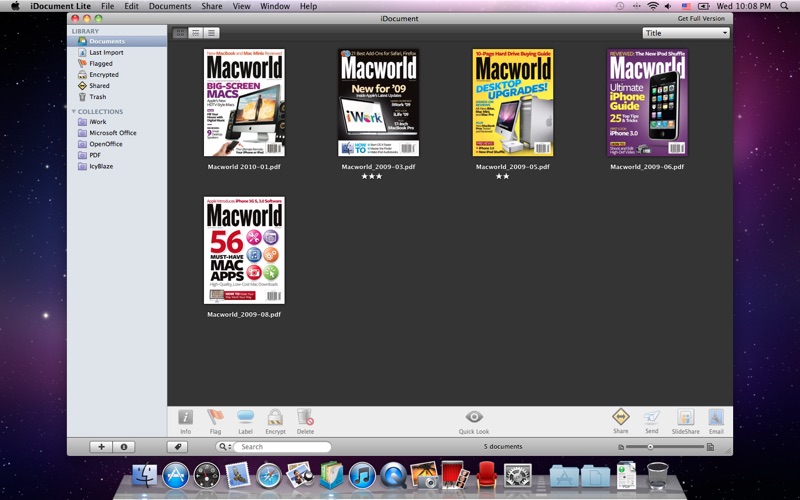Click Get Full Version link
Viewport: 800px width, 500px height.
tap(701, 18)
